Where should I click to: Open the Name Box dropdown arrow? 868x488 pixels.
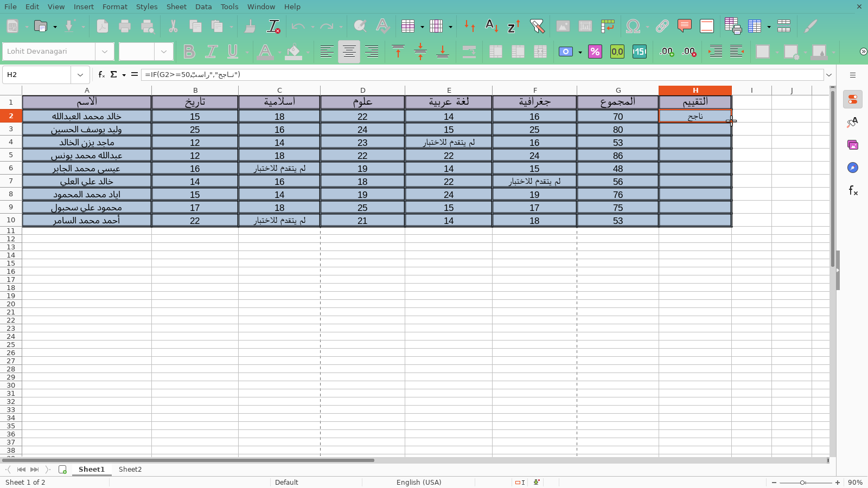click(x=80, y=74)
